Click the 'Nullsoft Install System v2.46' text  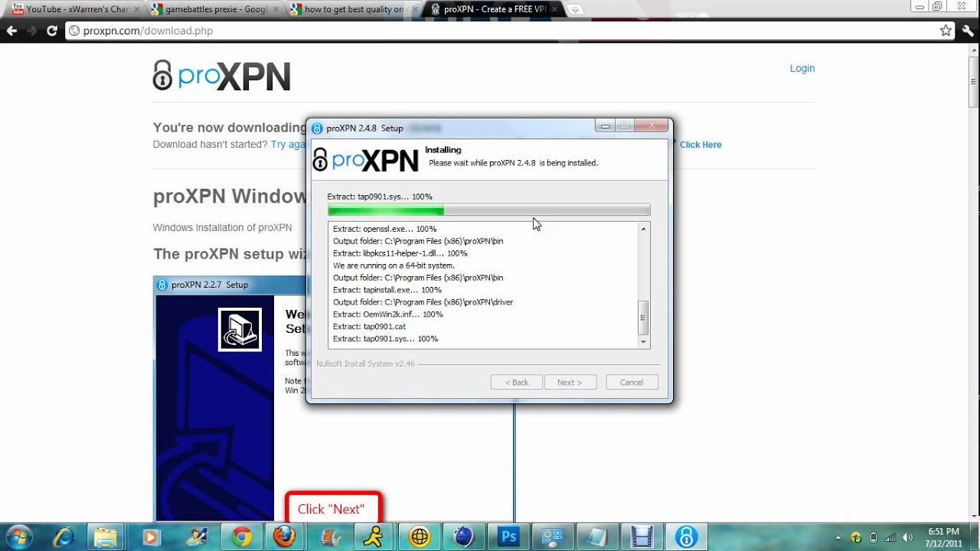click(365, 364)
